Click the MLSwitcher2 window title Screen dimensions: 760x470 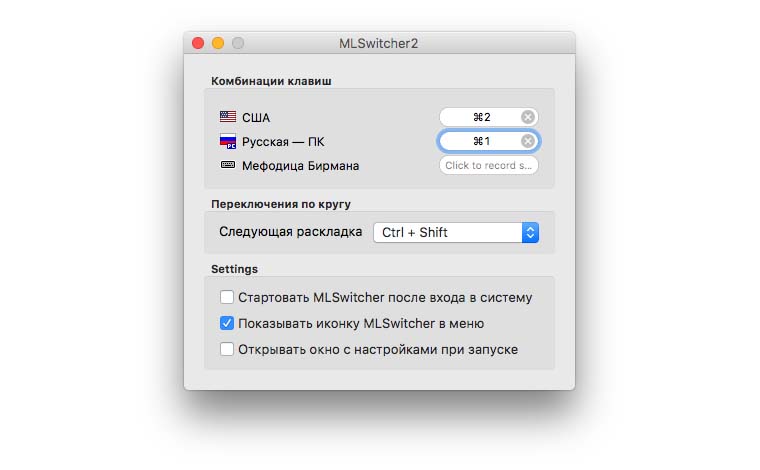(x=379, y=43)
